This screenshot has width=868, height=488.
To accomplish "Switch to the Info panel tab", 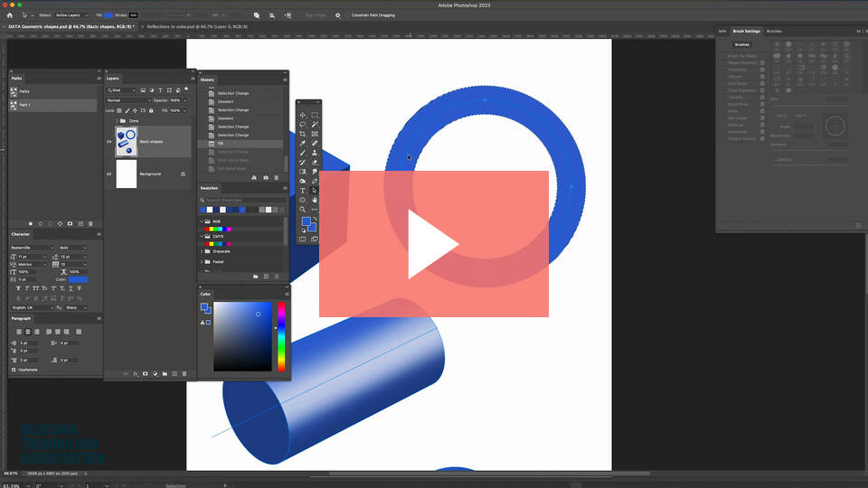I will tap(722, 31).
